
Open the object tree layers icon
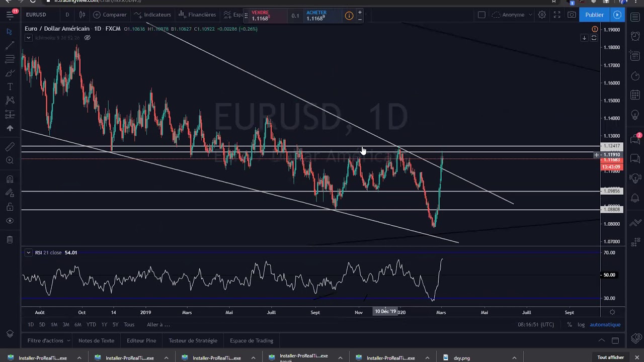point(10,334)
